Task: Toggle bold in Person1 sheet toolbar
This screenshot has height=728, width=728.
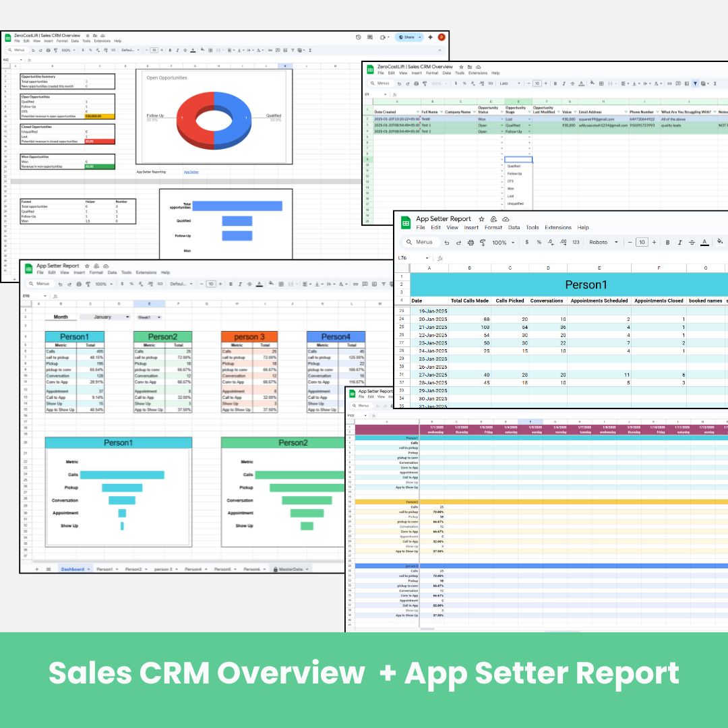Action: pyautogui.click(x=667, y=242)
